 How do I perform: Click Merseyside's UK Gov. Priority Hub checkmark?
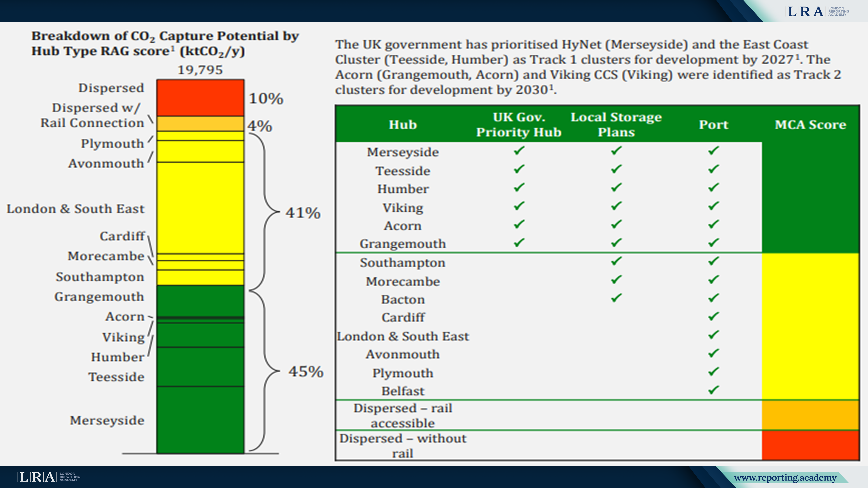click(519, 150)
